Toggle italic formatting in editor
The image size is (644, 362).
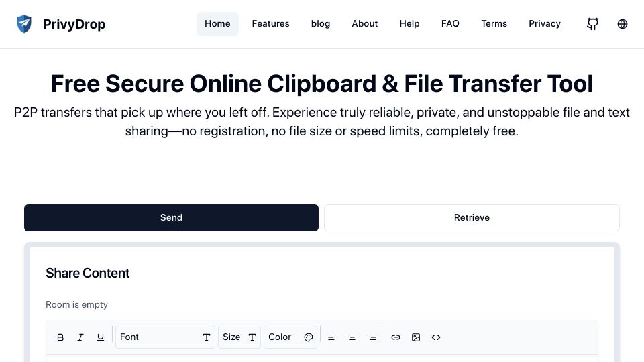(80, 337)
